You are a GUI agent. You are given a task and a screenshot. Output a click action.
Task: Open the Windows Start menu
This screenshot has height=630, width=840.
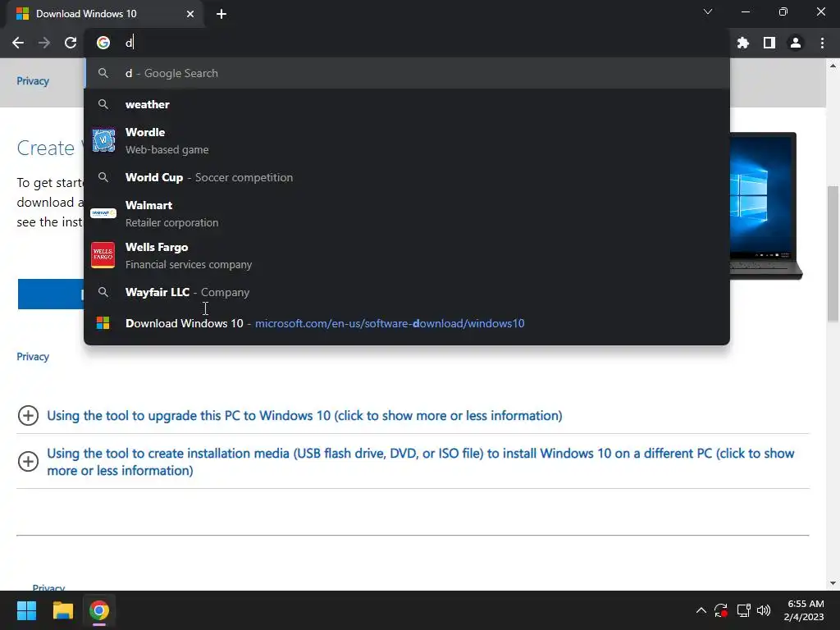click(26, 610)
